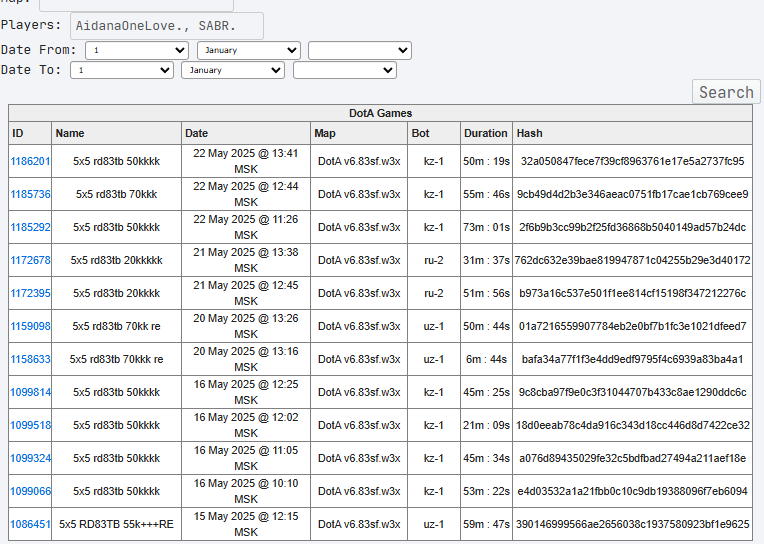Screen dimensions: 764x544
Task: Open game link 1172678
Action: (30, 260)
